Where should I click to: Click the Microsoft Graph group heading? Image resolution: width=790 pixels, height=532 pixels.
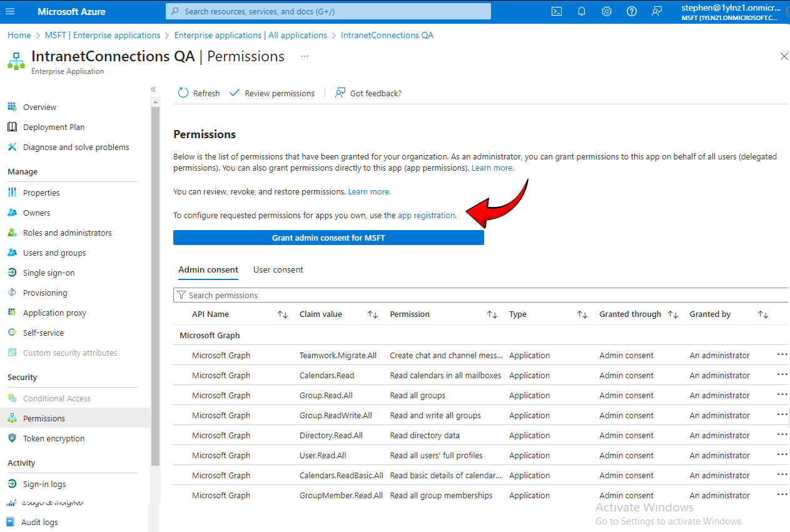[210, 335]
